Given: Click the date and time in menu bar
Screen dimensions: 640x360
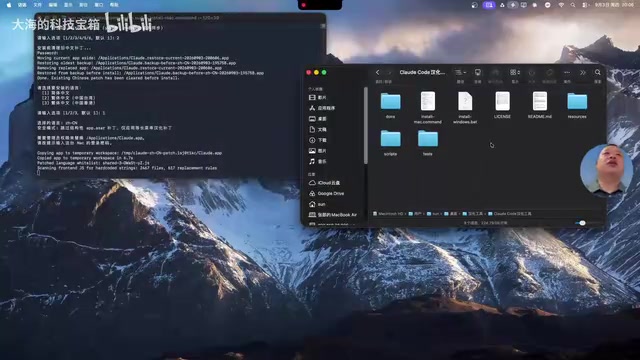Looking at the screenshot, I should click(x=614, y=5).
